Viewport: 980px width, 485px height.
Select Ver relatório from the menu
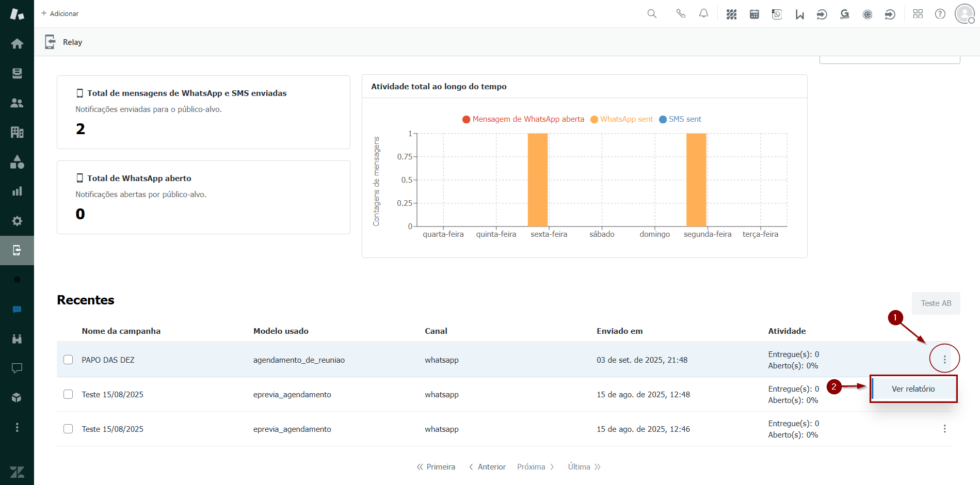point(913,389)
